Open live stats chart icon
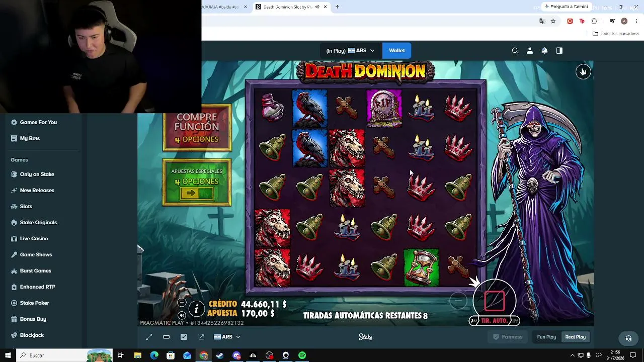This screenshot has width=644, height=362. pos(184,337)
